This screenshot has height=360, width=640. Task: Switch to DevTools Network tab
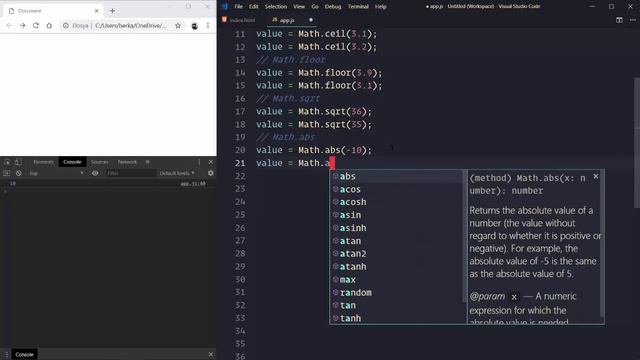point(127,162)
